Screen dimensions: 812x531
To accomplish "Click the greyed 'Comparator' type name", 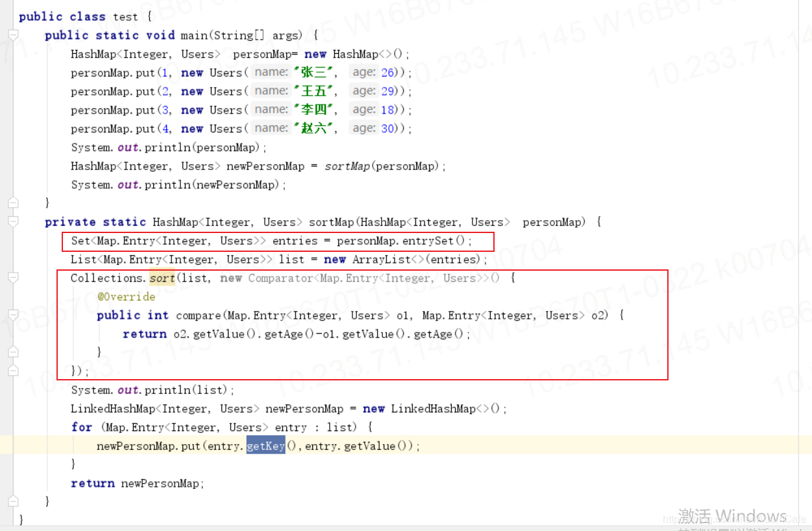I will point(280,278).
